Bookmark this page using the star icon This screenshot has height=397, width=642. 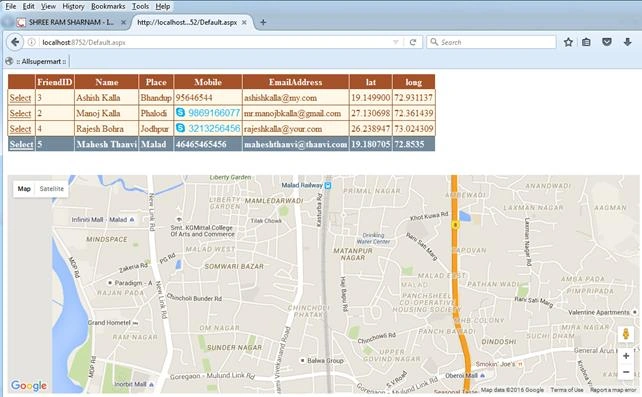point(568,42)
